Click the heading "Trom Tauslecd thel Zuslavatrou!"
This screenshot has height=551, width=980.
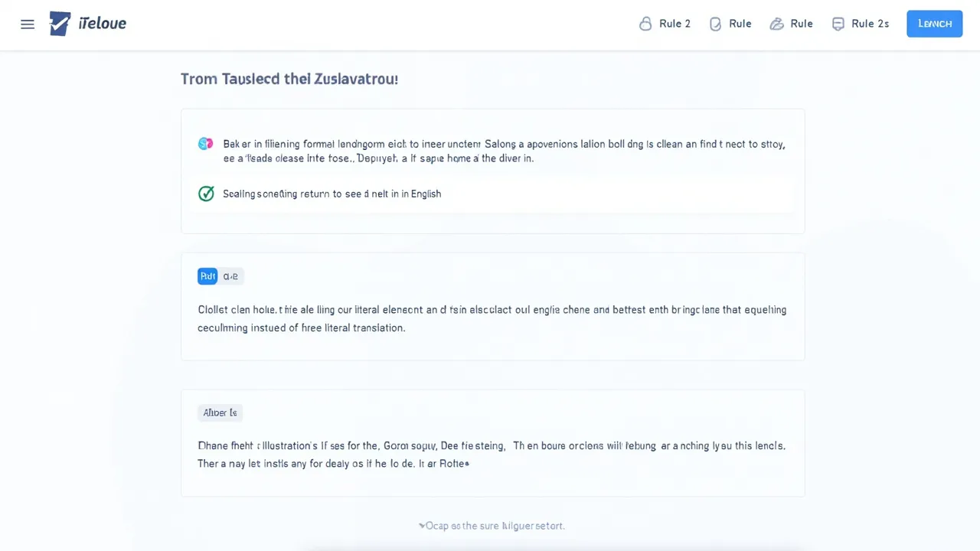pyautogui.click(x=289, y=79)
